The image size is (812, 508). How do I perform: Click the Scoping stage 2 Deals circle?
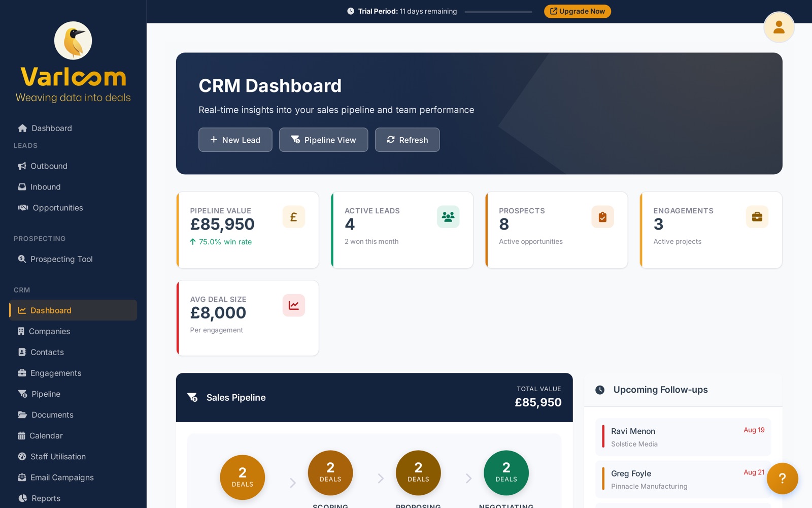tap(330, 473)
